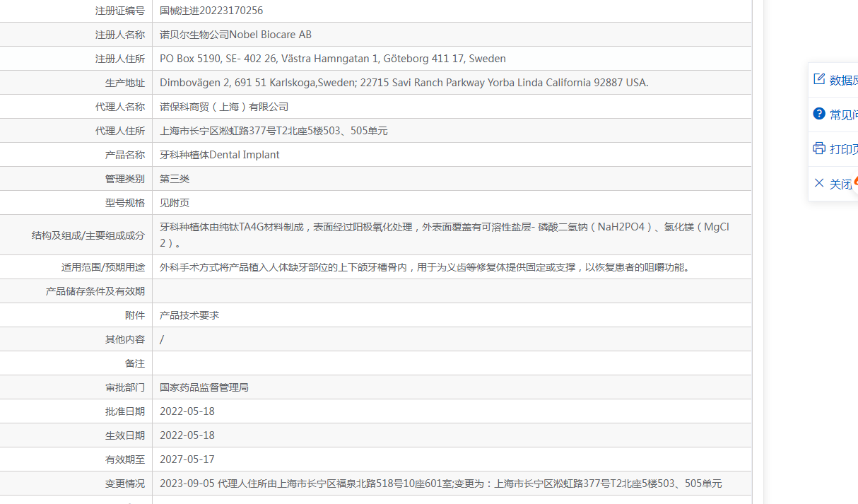Viewport: 858px width, 504px height.
Task: Select approval department 国家药品监督管理局
Action: tap(204, 387)
